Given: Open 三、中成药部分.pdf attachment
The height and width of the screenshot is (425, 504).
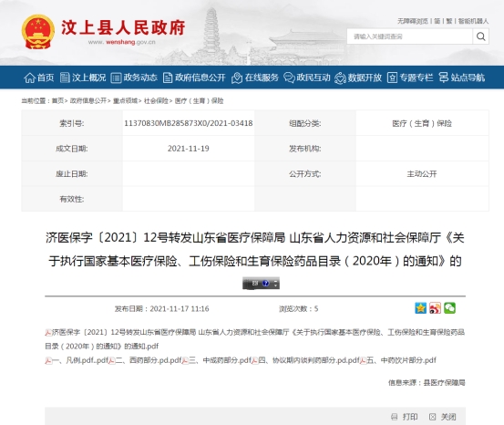Looking at the screenshot, I should pyautogui.click(x=216, y=360).
